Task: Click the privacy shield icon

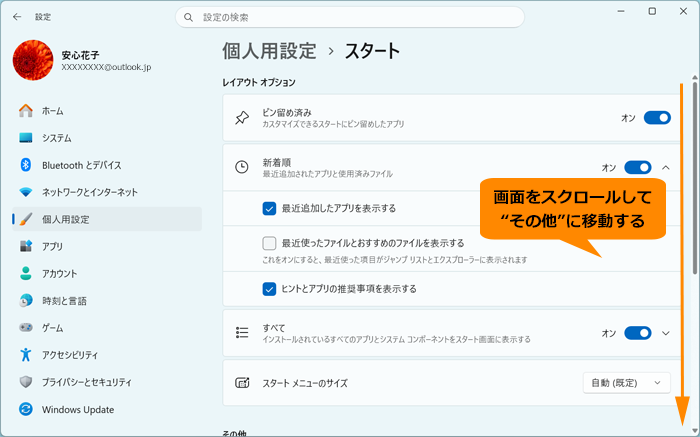Action: [x=26, y=382]
